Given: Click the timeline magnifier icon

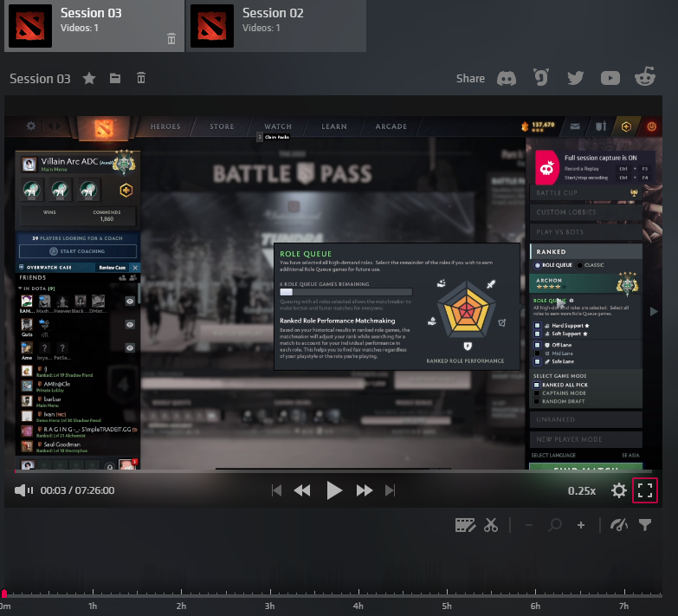Looking at the screenshot, I should click(x=555, y=525).
